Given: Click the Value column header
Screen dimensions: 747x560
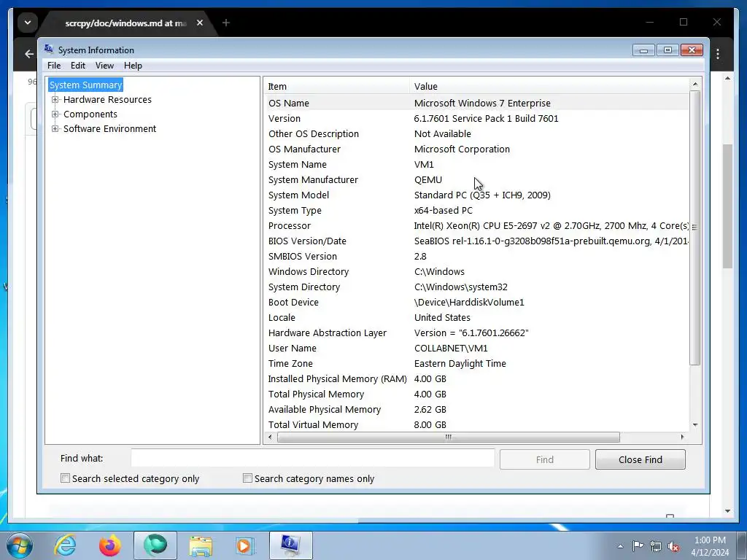Looking at the screenshot, I should [x=549, y=86].
